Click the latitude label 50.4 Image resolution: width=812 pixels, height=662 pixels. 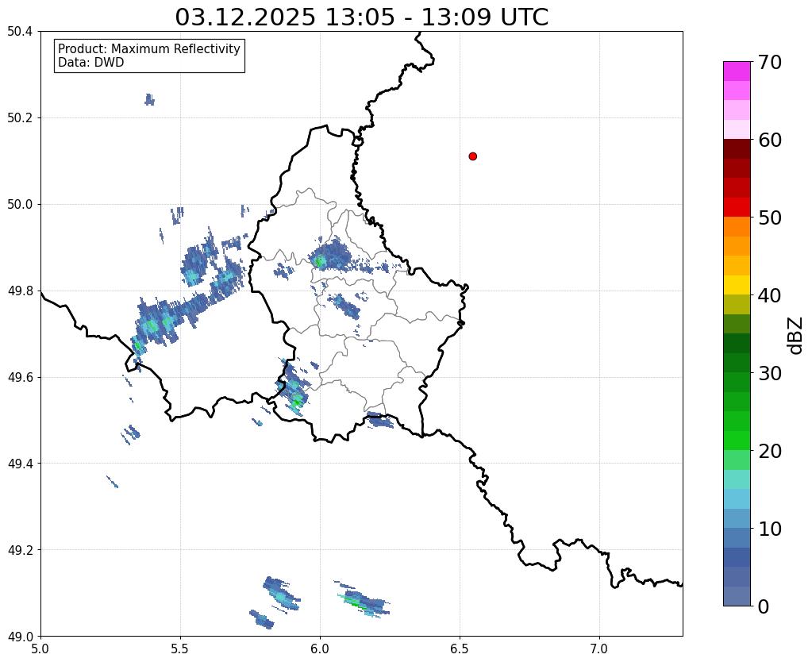[x=20, y=32]
